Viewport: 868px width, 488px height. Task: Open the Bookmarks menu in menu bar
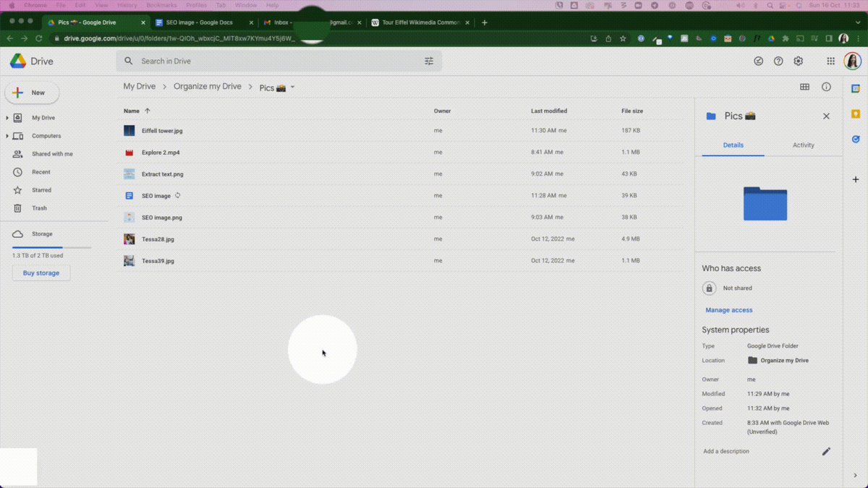tap(161, 5)
